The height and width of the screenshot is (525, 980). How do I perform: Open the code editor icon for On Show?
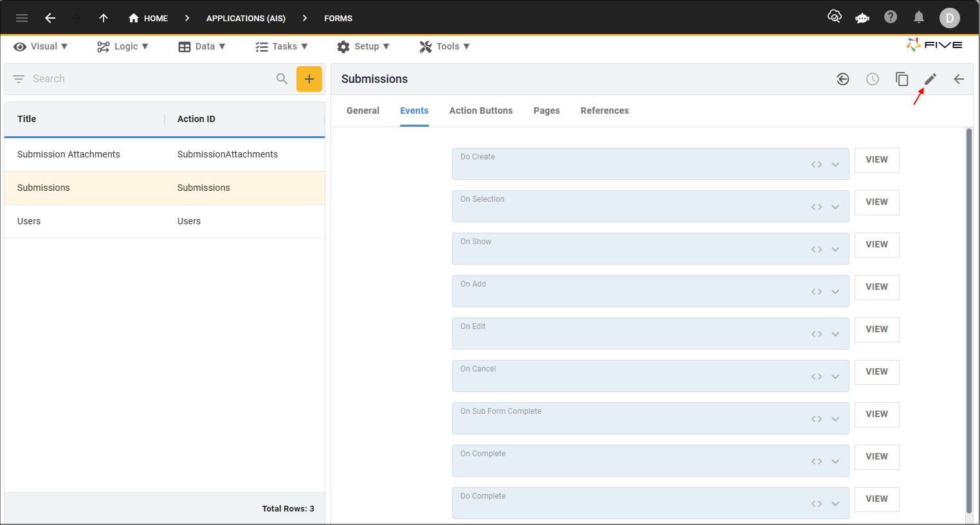click(x=816, y=249)
